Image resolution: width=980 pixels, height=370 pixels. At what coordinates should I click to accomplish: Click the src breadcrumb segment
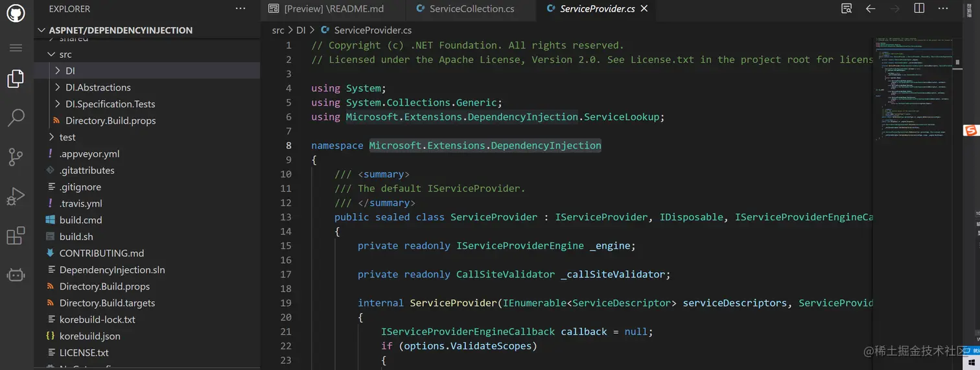278,30
